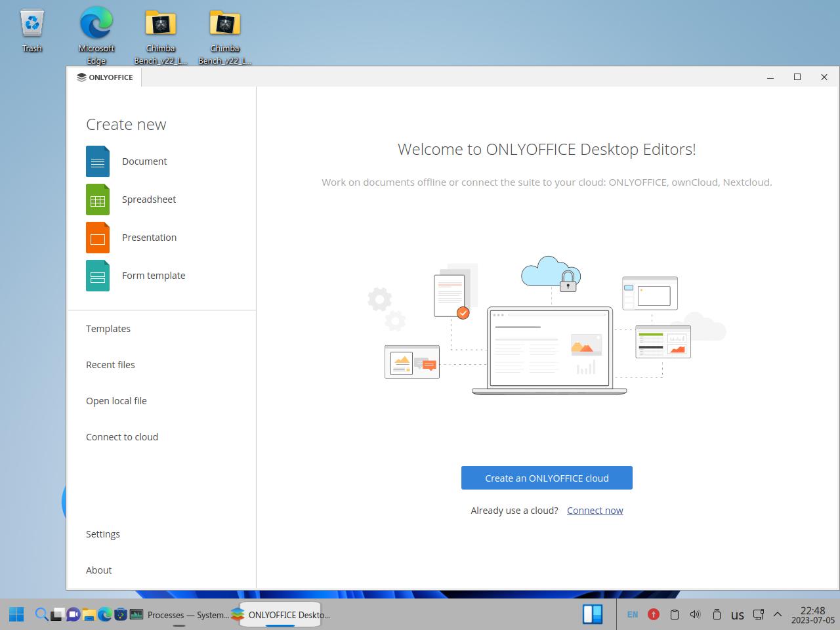Follow the Connect now link
The image size is (840, 630).
tap(595, 511)
